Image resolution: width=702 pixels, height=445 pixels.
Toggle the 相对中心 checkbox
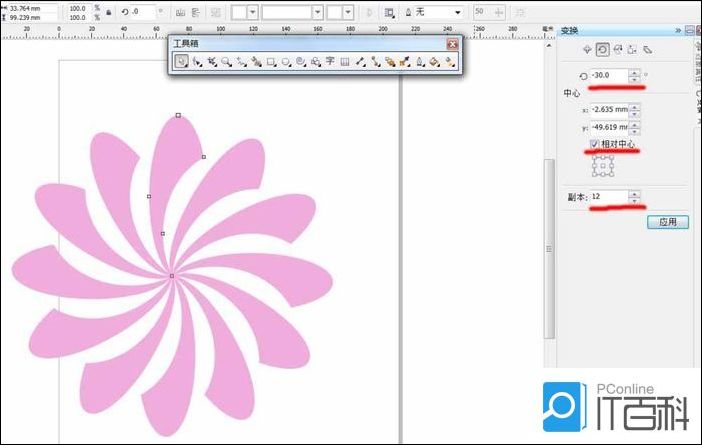click(595, 146)
